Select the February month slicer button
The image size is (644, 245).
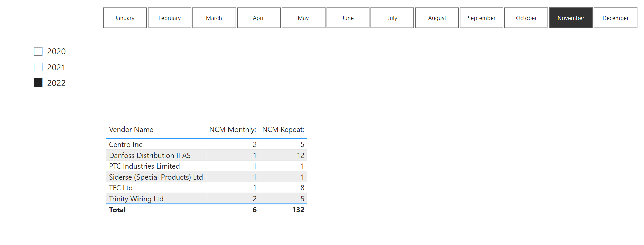point(170,18)
